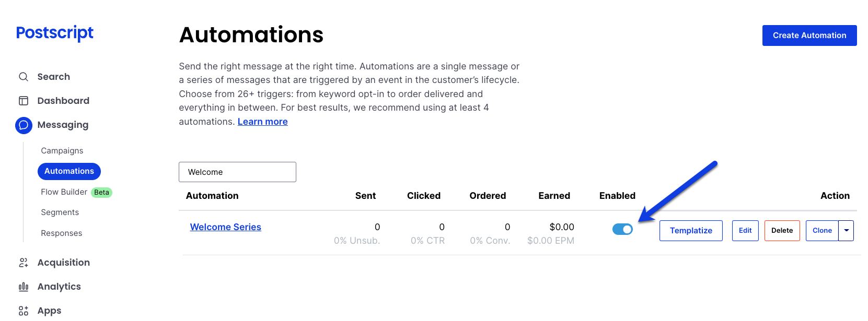Disable the Welcome Series enabled toggle

[x=622, y=229]
